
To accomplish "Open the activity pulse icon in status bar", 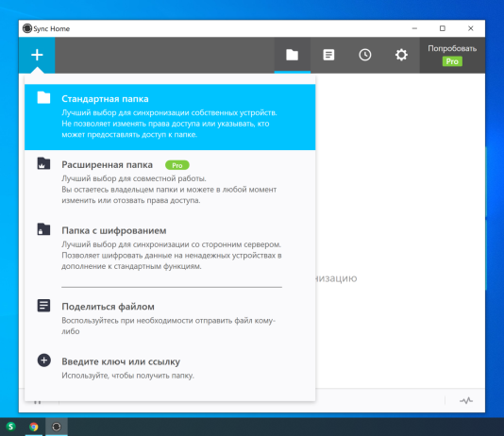I will point(466,400).
